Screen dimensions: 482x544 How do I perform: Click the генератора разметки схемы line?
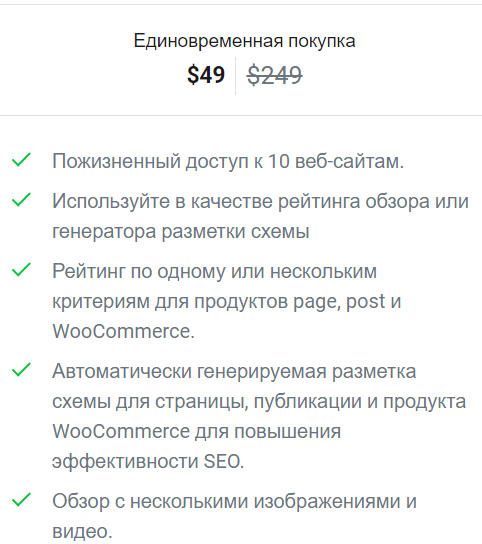tap(180, 231)
